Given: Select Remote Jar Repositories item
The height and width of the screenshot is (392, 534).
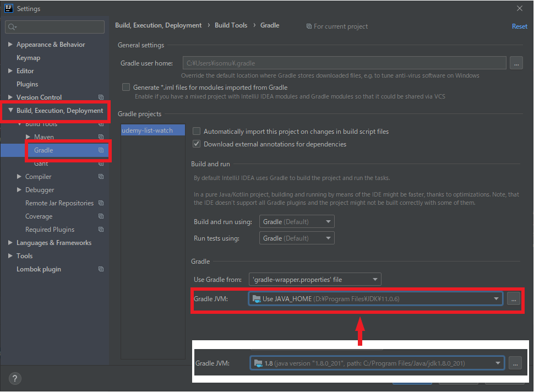Looking at the screenshot, I should 59,203.
